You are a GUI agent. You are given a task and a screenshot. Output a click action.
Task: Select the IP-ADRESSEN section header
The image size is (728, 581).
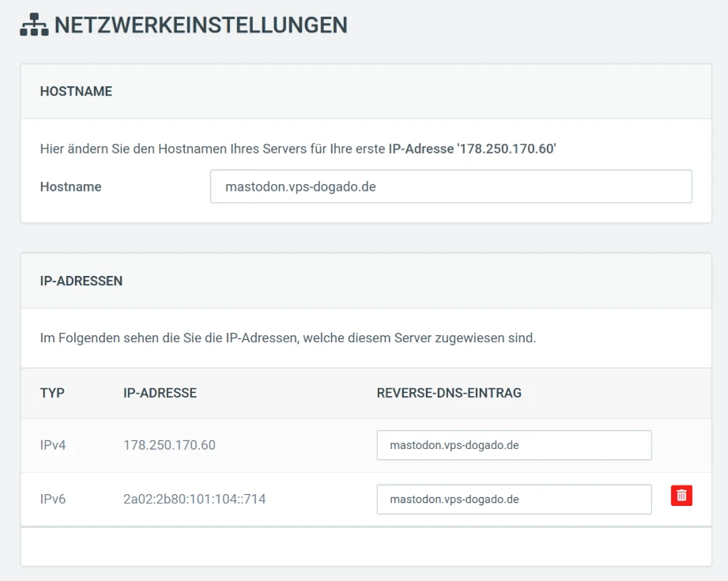(81, 281)
